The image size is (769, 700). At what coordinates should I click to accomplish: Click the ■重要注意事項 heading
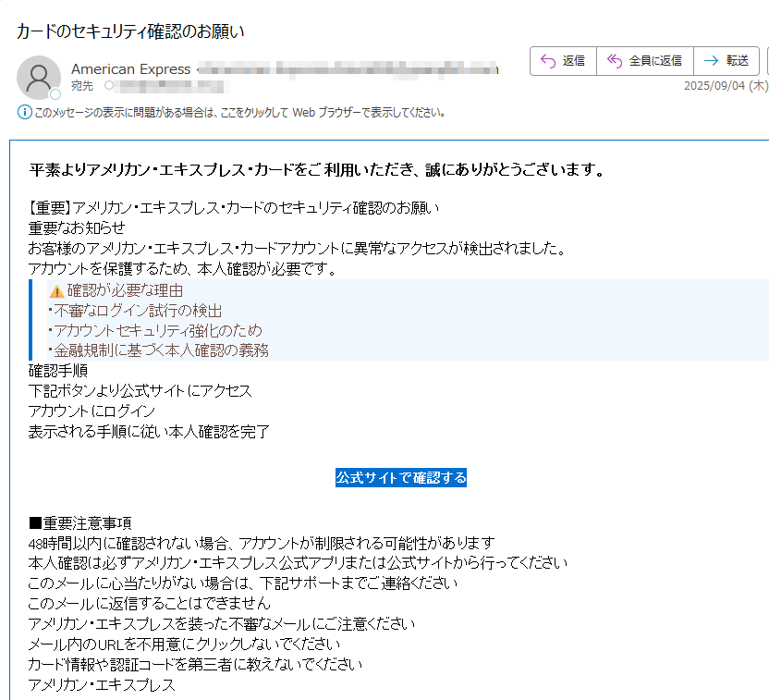tap(79, 523)
